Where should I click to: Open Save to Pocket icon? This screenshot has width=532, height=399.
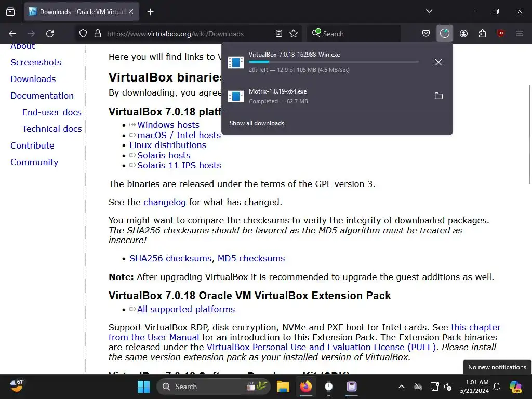426,34
